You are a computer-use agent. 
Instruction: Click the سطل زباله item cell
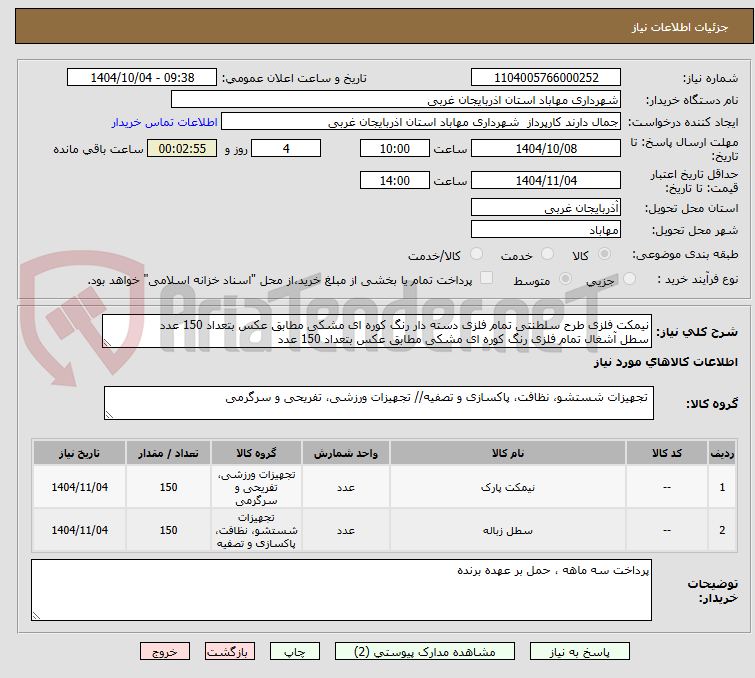(508, 530)
